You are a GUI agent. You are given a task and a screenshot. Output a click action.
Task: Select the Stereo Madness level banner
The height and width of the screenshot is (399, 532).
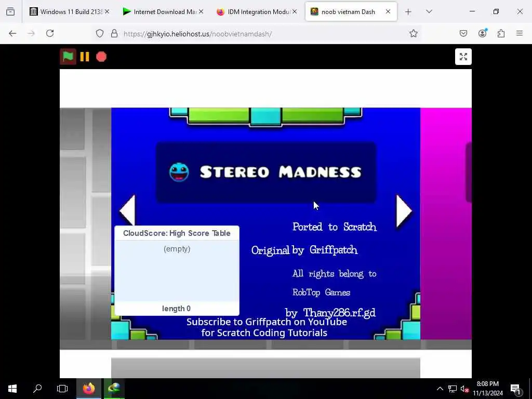coord(266,172)
